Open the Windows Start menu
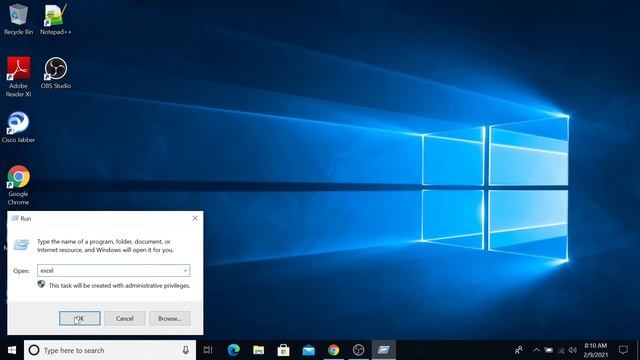This screenshot has height=360, width=640. click(x=12, y=350)
